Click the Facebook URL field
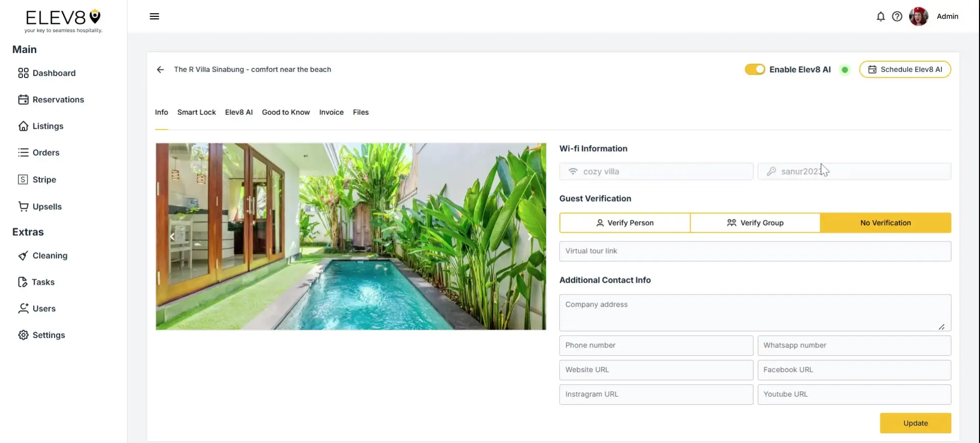This screenshot has width=980, height=443. [854, 370]
